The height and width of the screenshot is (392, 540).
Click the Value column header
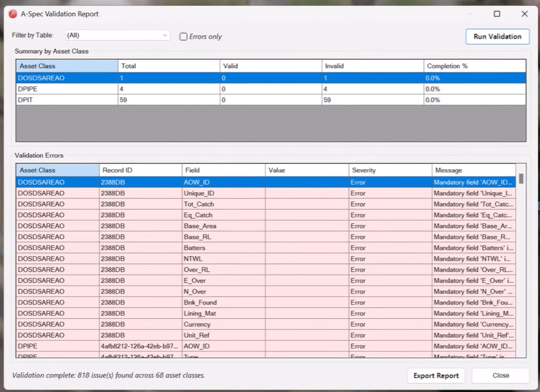coord(307,171)
